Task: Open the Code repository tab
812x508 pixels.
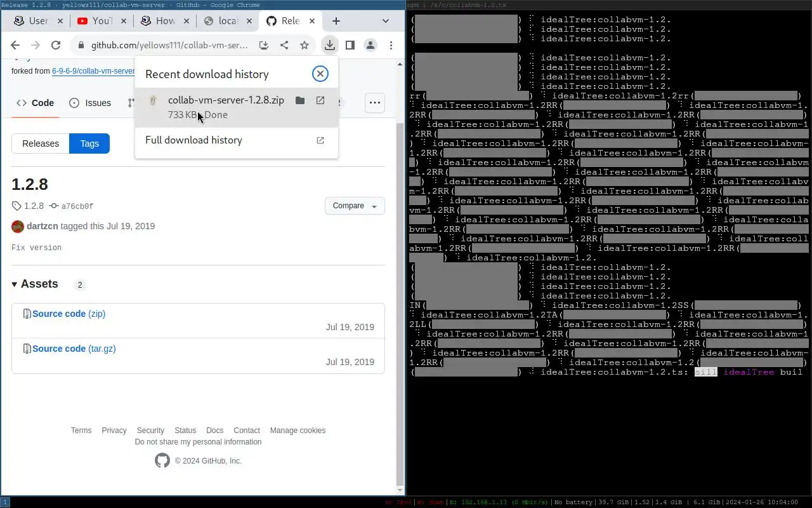Action: click(x=36, y=103)
